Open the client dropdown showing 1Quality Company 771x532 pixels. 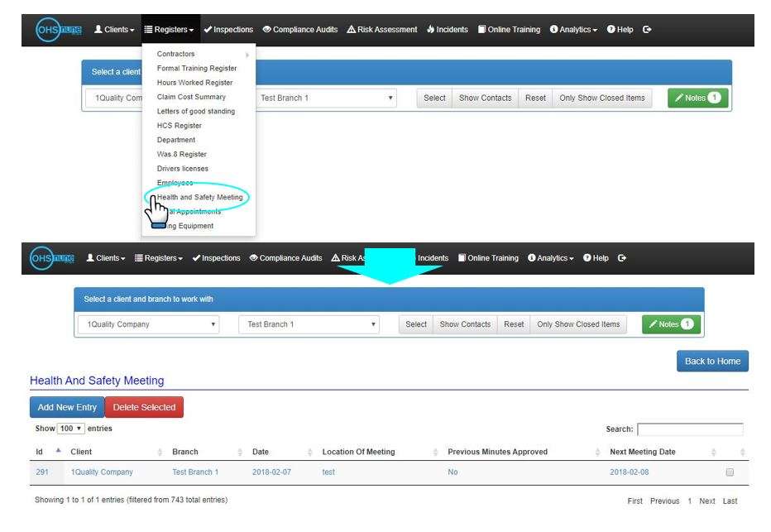tap(147, 324)
